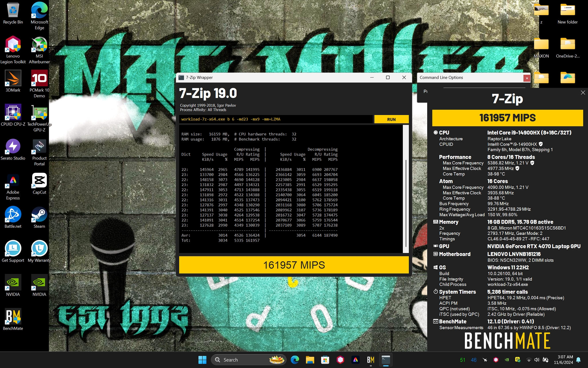Open the Legion Toolkit taskbar icon beside Store
This screenshot has width=588, height=368.
(340, 360)
